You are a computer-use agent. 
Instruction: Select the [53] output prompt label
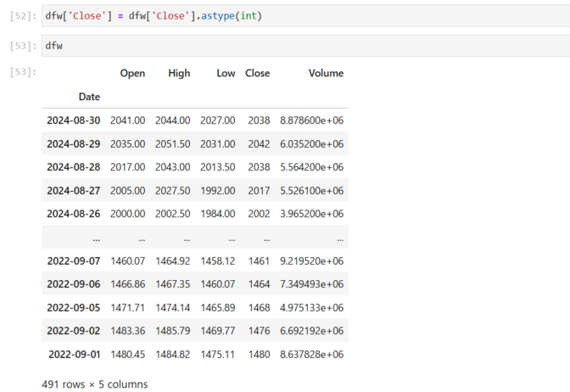22,73
